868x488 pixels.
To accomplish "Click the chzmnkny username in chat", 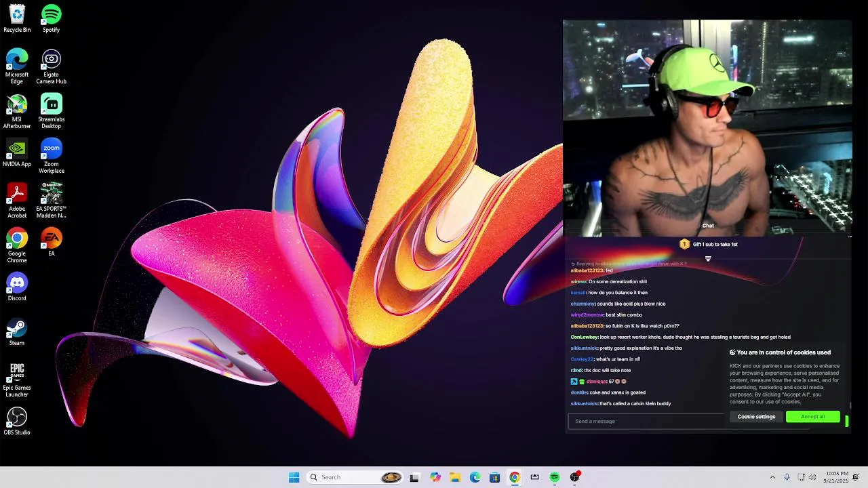I will [x=583, y=304].
